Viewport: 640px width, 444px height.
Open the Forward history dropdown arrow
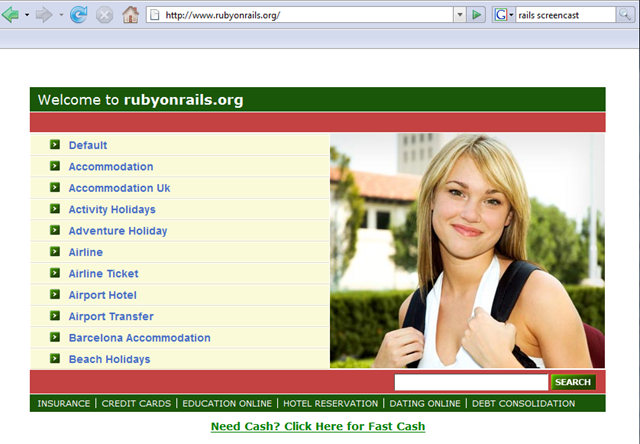pyautogui.click(x=61, y=15)
